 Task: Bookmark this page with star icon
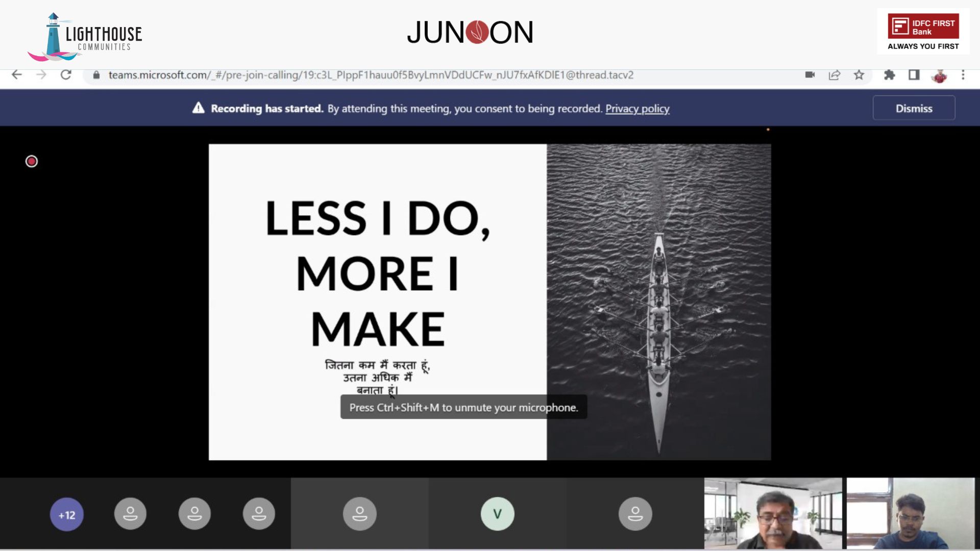(859, 75)
